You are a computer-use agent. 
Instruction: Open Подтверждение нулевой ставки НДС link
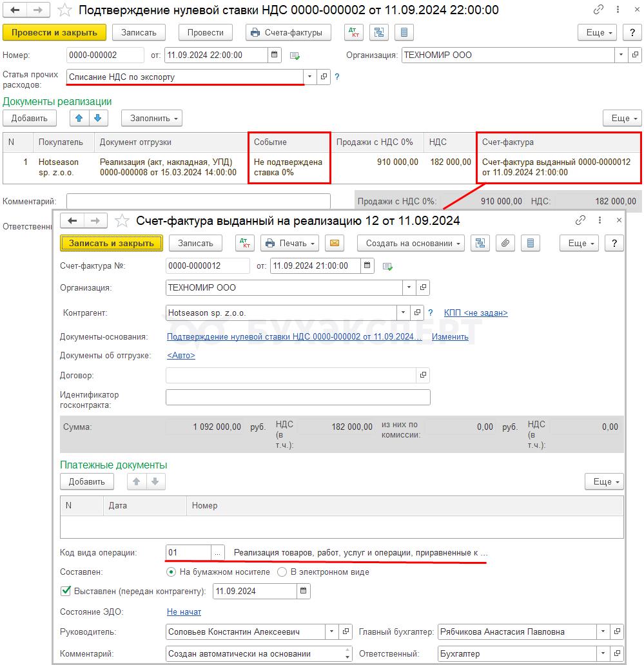click(x=294, y=336)
